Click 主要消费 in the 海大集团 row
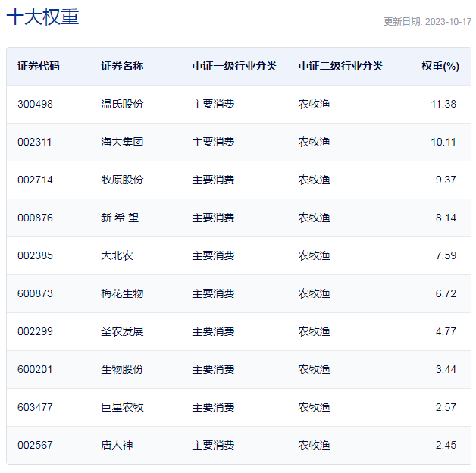The height and width of the screenshot is (473, 476). [213, 142]
